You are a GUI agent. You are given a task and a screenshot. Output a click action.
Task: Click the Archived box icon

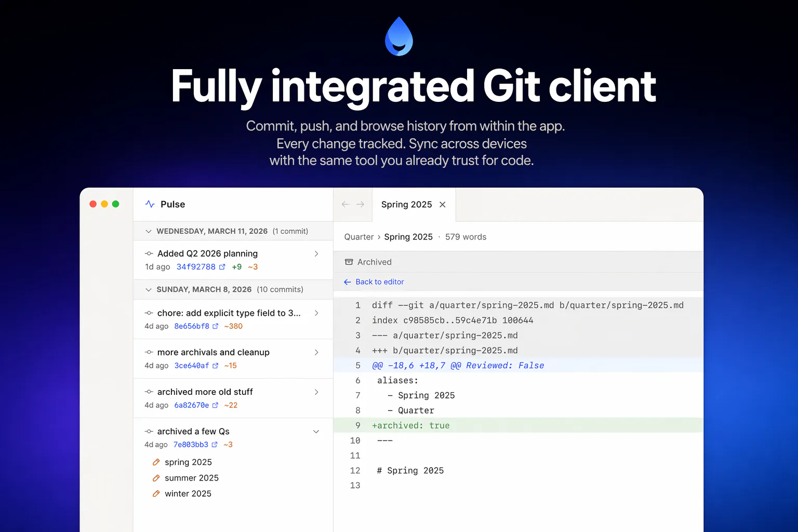tap(349, 262)
